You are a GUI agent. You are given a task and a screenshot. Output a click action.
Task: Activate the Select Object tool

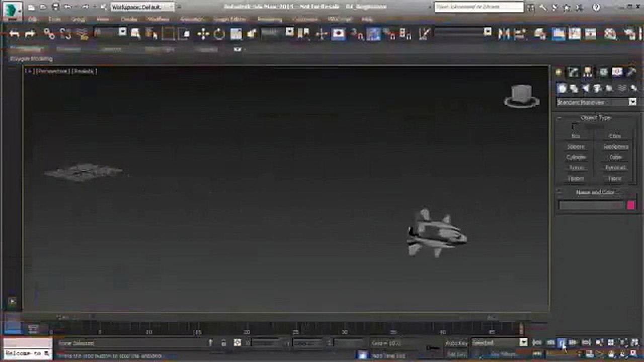[x=135, y=34]
